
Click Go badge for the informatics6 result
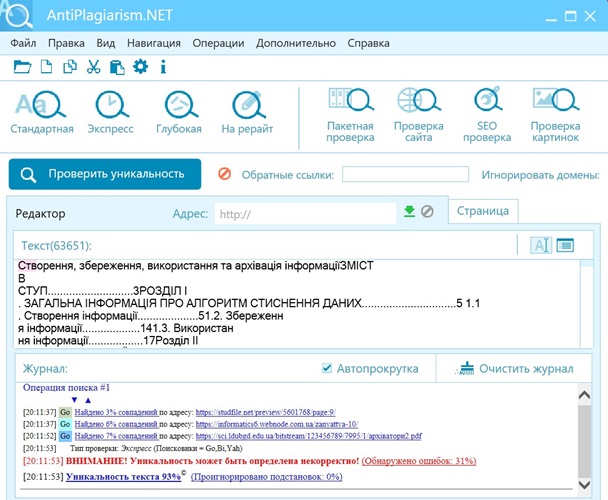pos(65,424)
